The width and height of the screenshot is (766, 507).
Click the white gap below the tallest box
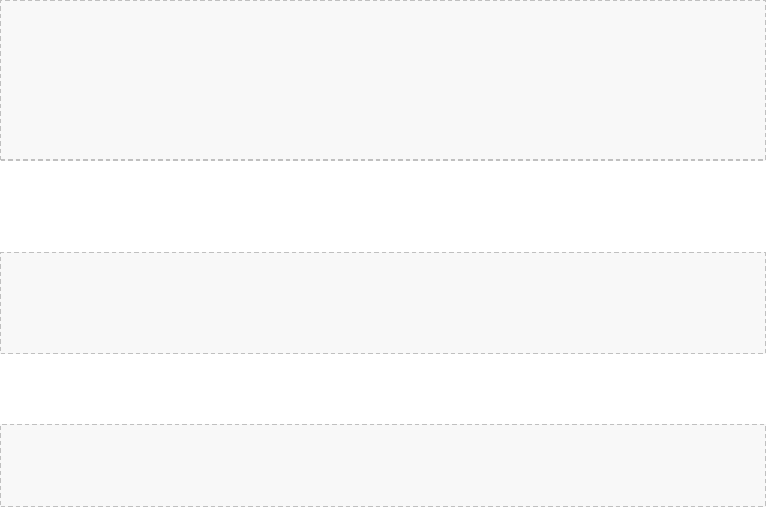tap(383, 206)
